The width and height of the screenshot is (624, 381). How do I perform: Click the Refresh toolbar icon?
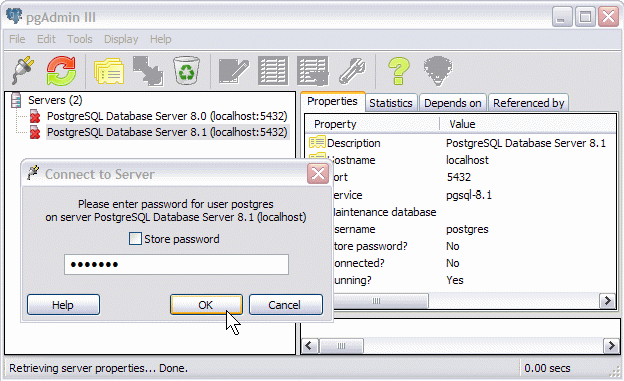(61, 70)
